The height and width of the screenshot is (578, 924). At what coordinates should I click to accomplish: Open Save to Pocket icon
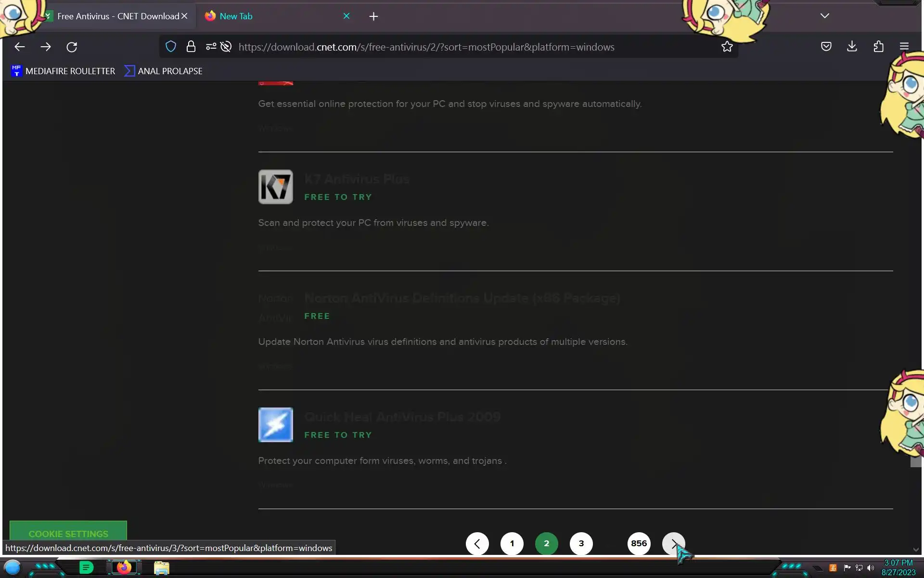[x=826, y=47]
